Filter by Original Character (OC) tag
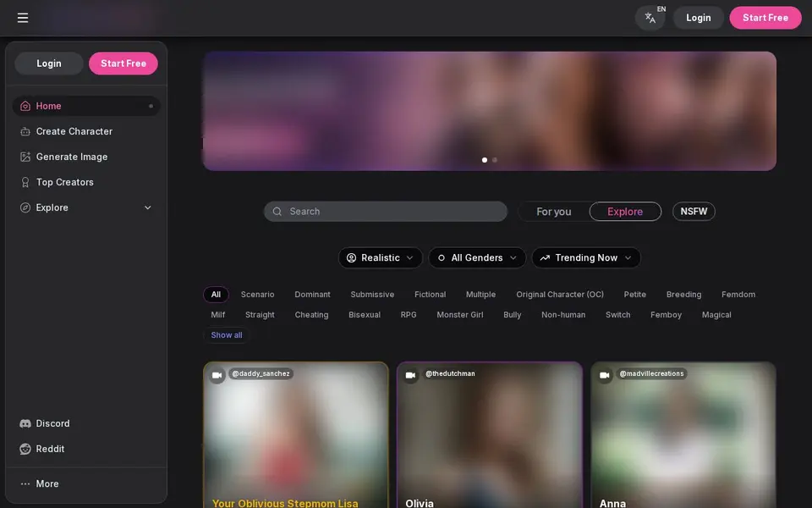The height and width of the screenshot is (508, 812). [x=560, y=295]
